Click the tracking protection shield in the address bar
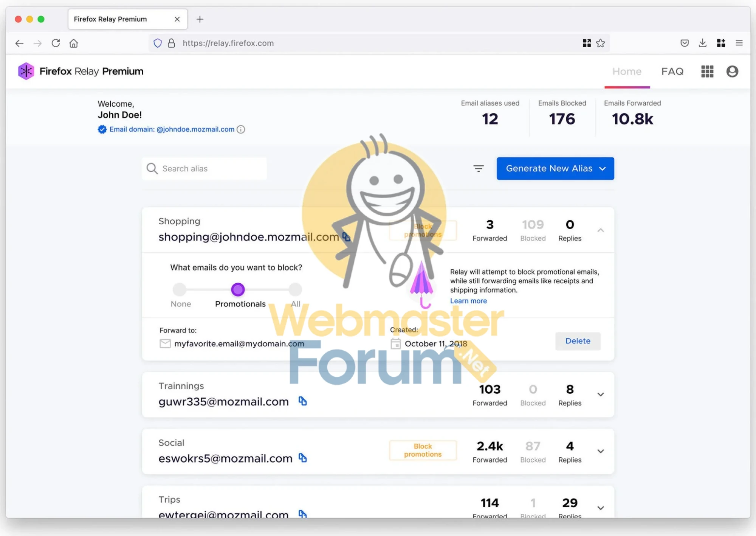This screenshot has height=536, width=756. click(x=158, y=43)
